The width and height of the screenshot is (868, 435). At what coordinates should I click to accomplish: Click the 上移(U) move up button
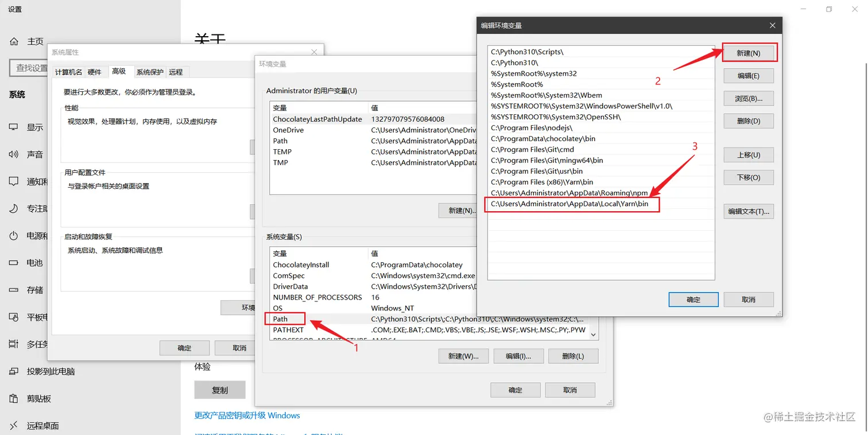[x=749, y=155]
